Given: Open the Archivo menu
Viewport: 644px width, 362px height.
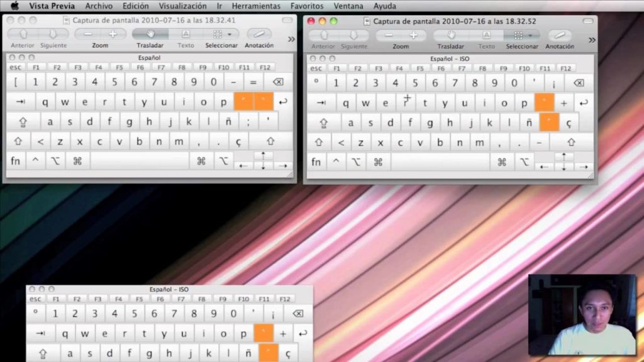Looking at the screenshot, I should click(99, 6).
